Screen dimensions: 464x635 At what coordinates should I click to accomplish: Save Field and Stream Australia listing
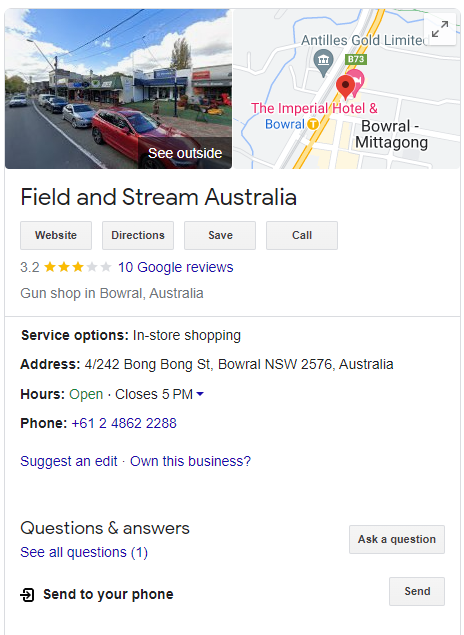tap(220, 235)
